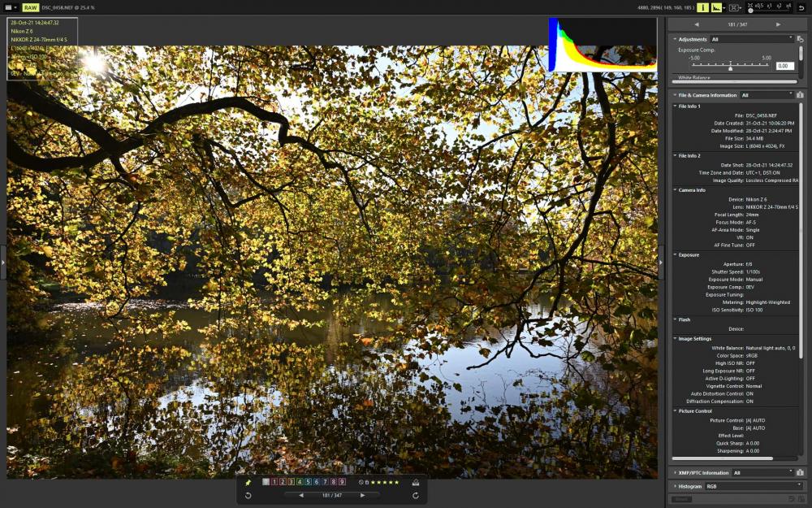
Task: Collapse the File Info 1 group
Action: pos(675,106)
